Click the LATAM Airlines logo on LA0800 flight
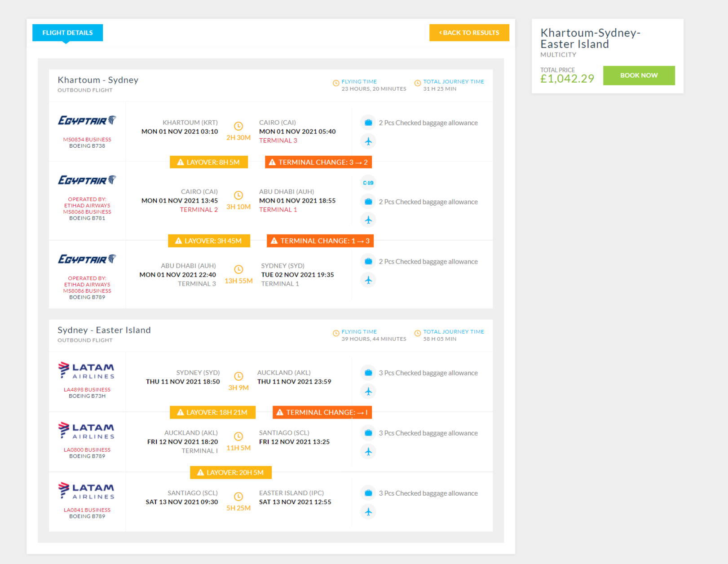 pyautogui.click(x=87, y=431)
